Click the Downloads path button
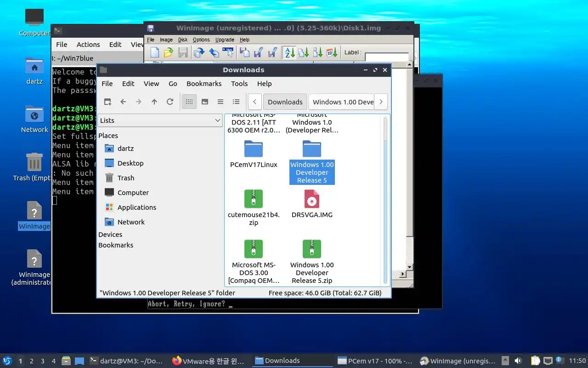Screen dimensions: 588x368 pyautogui.click(x=285, y=102)
